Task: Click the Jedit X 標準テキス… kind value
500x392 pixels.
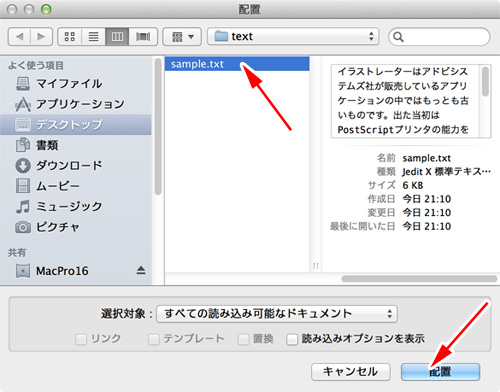Action: coord(447,172)
